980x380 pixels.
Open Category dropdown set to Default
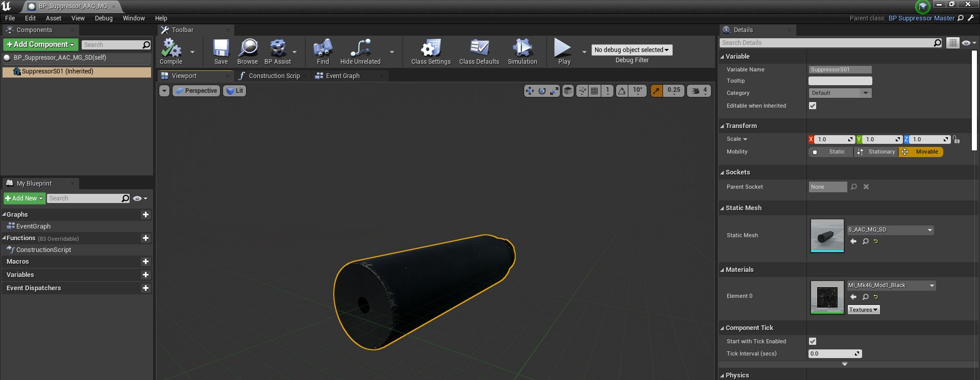coord(840,93)
